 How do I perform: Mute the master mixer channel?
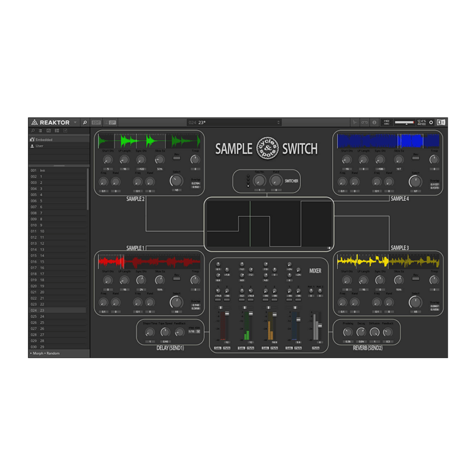coord(316,348)
